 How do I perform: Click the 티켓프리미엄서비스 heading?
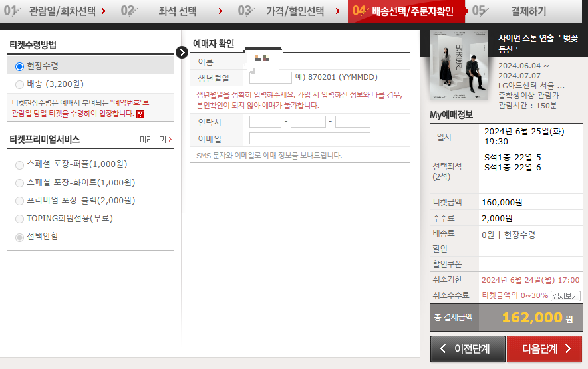(x=45, y=140)
